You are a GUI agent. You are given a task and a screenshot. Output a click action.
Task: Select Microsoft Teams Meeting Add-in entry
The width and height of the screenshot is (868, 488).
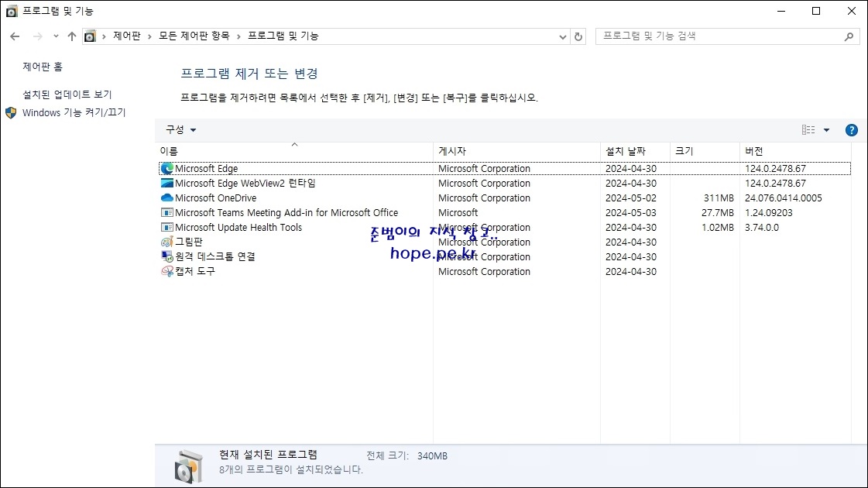coord(286,213)
